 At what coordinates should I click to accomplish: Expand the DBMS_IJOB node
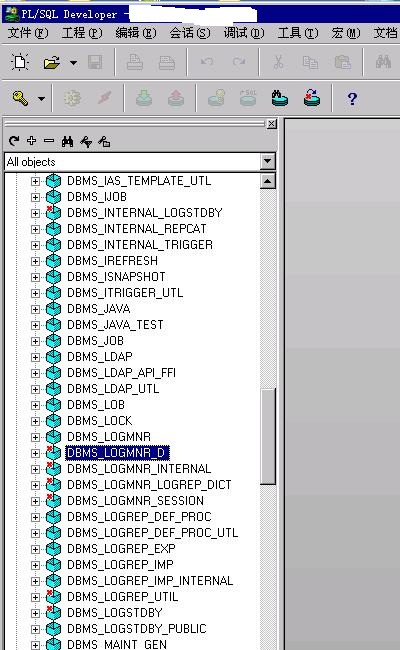(35, 197)
